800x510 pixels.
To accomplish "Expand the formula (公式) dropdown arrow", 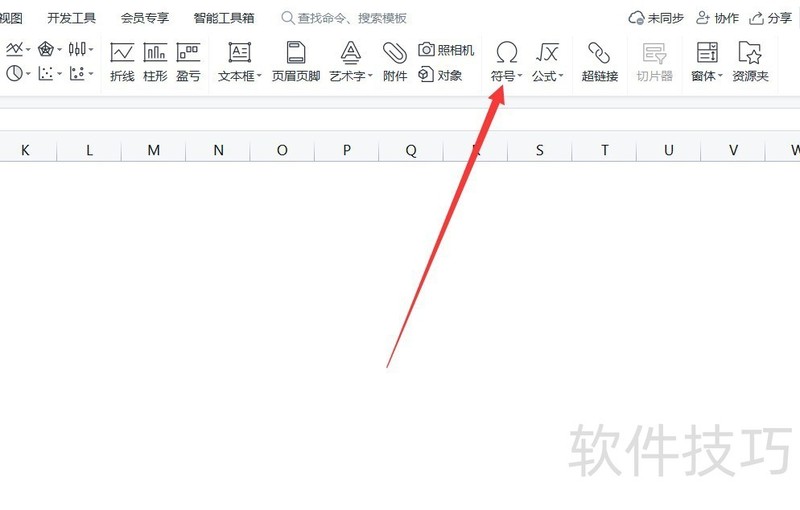I will [x=561, y=76].
